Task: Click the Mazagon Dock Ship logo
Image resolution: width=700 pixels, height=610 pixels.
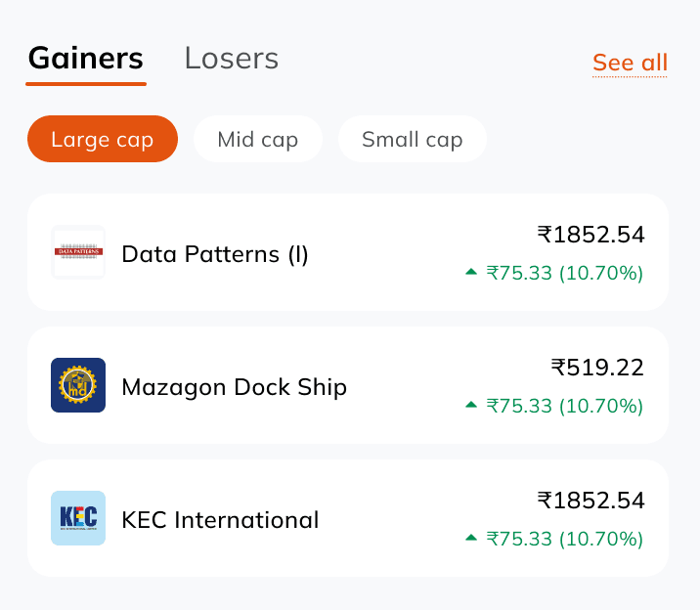Action: [78, 386]
